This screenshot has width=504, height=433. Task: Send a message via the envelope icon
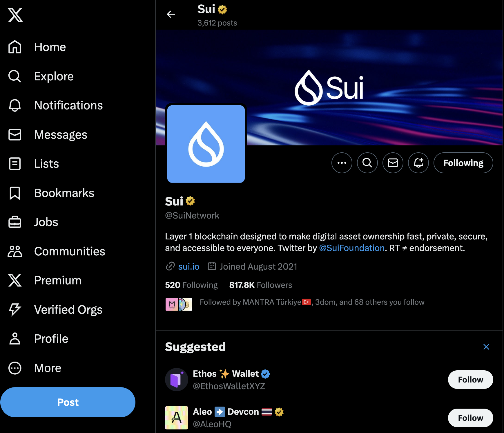[393, 163]
